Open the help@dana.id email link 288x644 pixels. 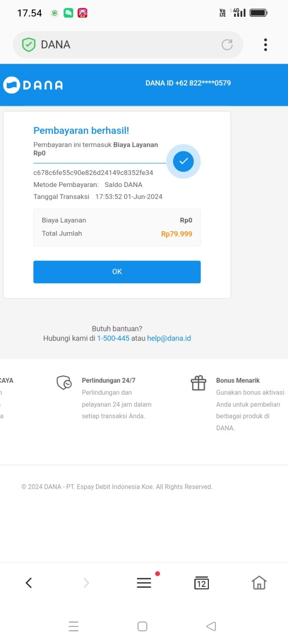[169, 339]
